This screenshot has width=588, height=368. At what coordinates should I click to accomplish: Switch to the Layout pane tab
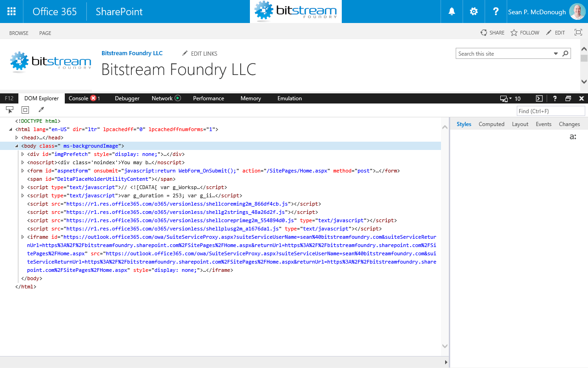pos(520,124)
